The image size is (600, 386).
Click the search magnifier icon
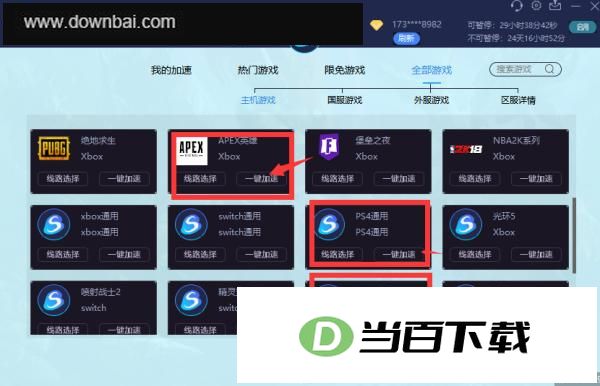click(549, 69)
